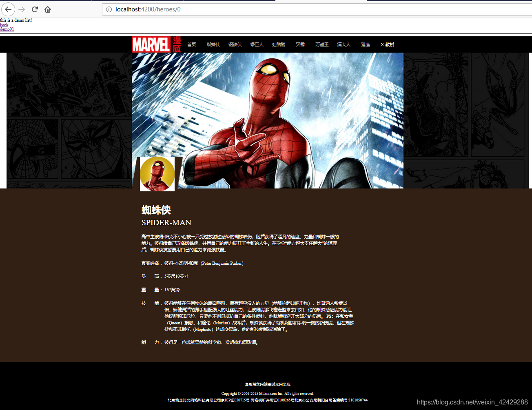Click the height line reading 5英尺10英寸

click(165, 276)
